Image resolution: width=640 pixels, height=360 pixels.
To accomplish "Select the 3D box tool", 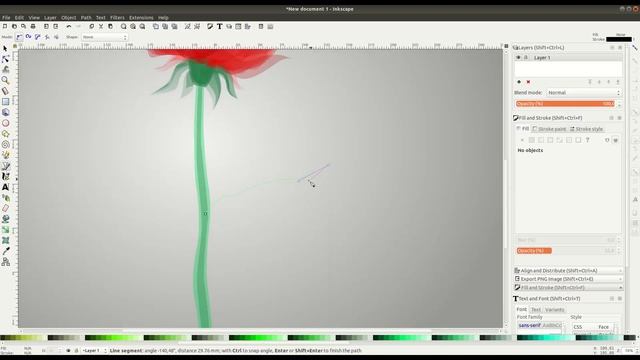I will point(5,112).
